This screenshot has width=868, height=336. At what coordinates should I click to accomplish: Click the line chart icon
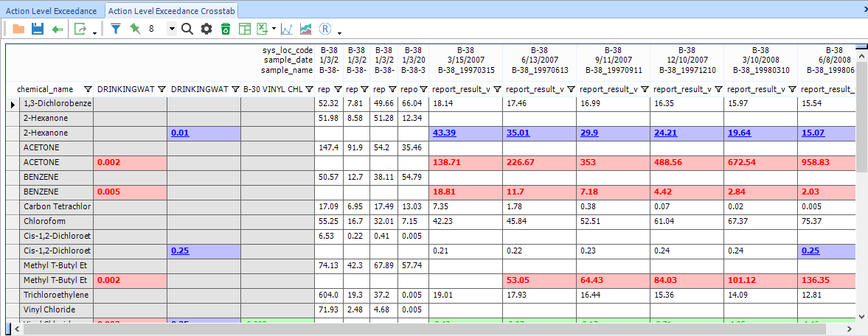pos(287,29)
